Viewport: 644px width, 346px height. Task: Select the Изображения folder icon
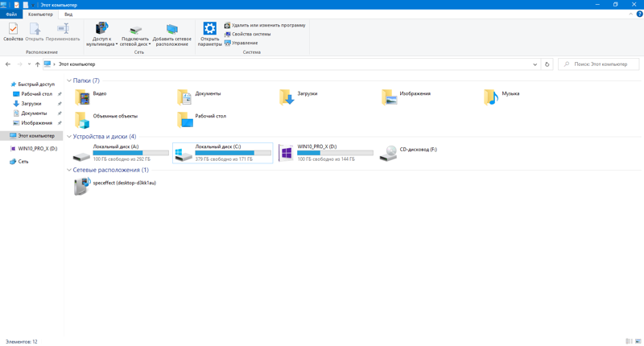point(389,97)
